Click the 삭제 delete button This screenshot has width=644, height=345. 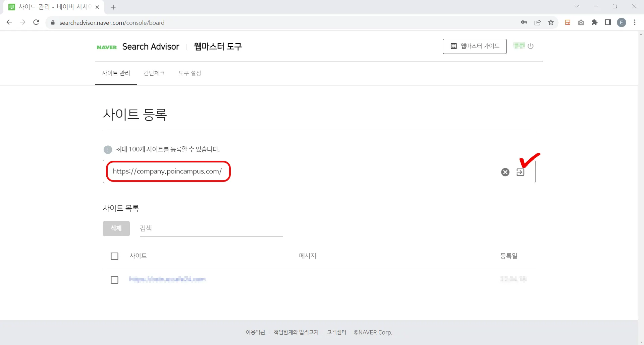[116, 228]
